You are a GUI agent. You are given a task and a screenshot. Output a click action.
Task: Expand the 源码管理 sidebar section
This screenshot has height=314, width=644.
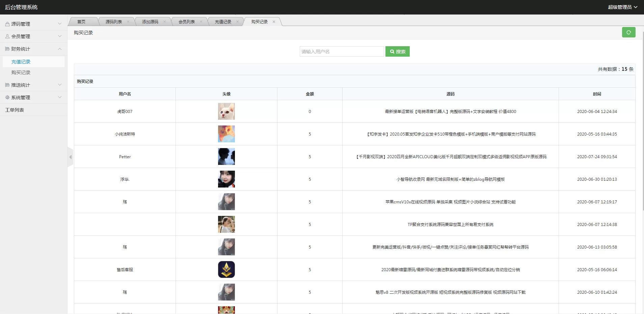coord(59,24)
